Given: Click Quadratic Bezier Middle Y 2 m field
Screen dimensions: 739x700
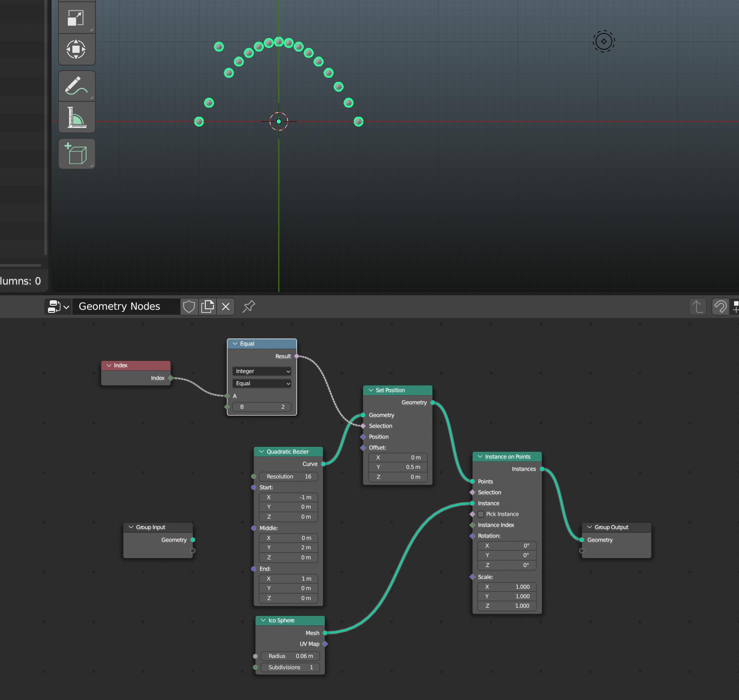Looking at the screenshot, I should pos(289,548).
